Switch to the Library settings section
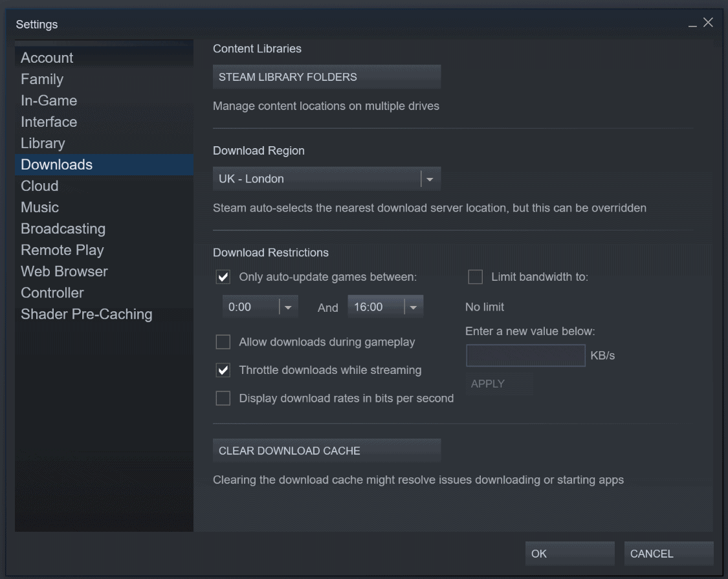The height and width of the screenshot is (579, 728). pyautogui.click(x=43, y=143)
